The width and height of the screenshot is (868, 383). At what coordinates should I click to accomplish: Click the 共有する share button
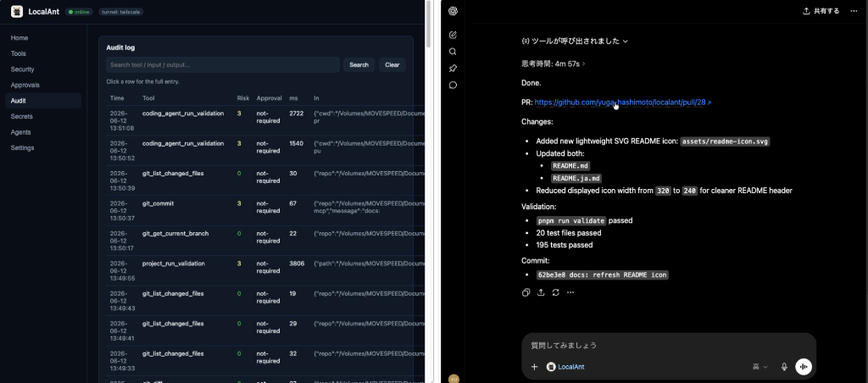coord(821,11)
